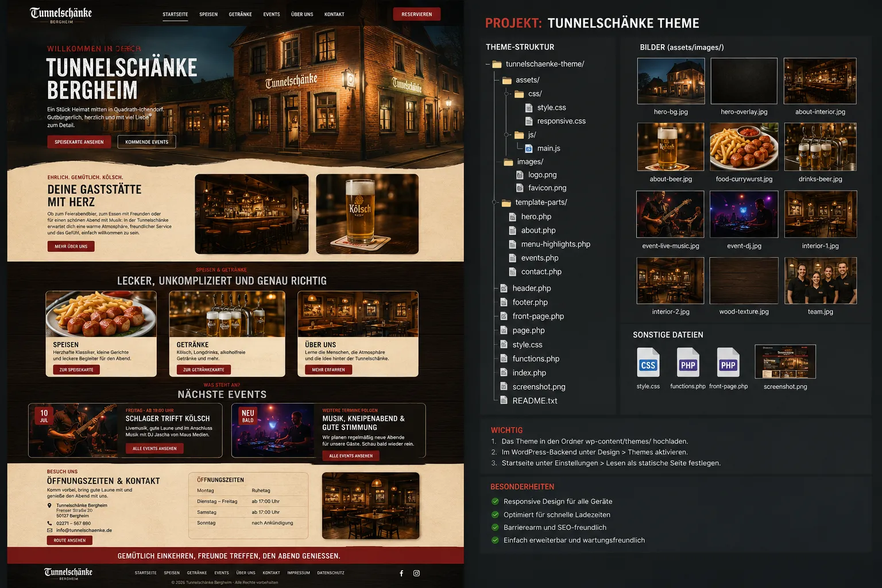Image resolution: width=882 pixels, height=588 pixels.
Task: Click the green check beside Responsive Design
Action: tap(495, 501)
